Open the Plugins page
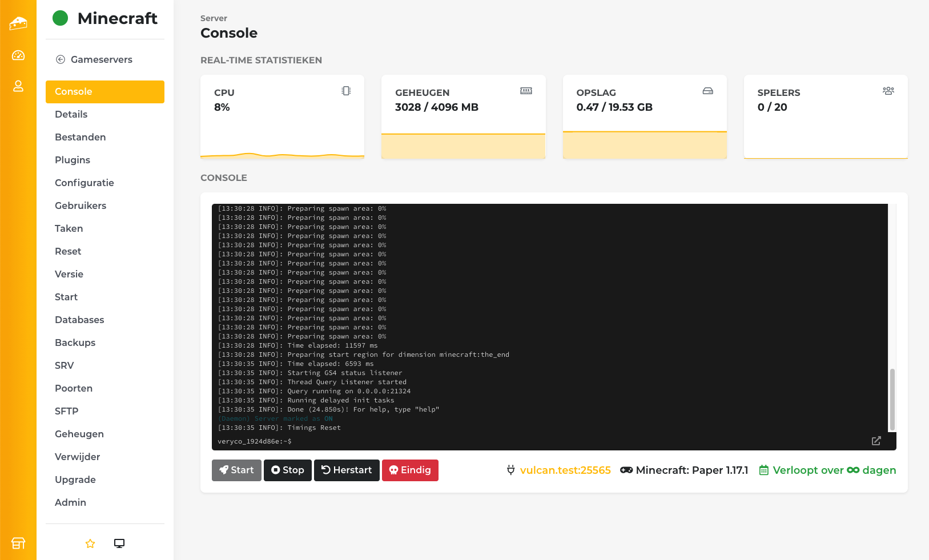 pyautogui.click(x=73, y=160)
